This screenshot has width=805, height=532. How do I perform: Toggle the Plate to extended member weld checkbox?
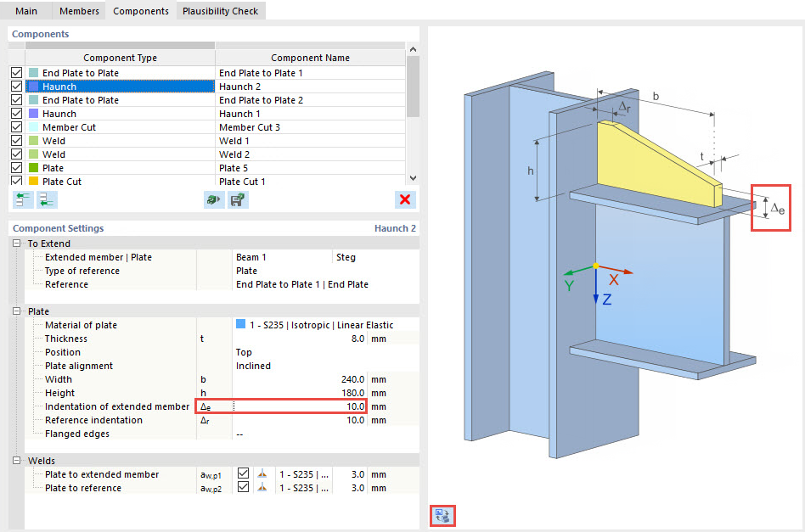point(244,473)
